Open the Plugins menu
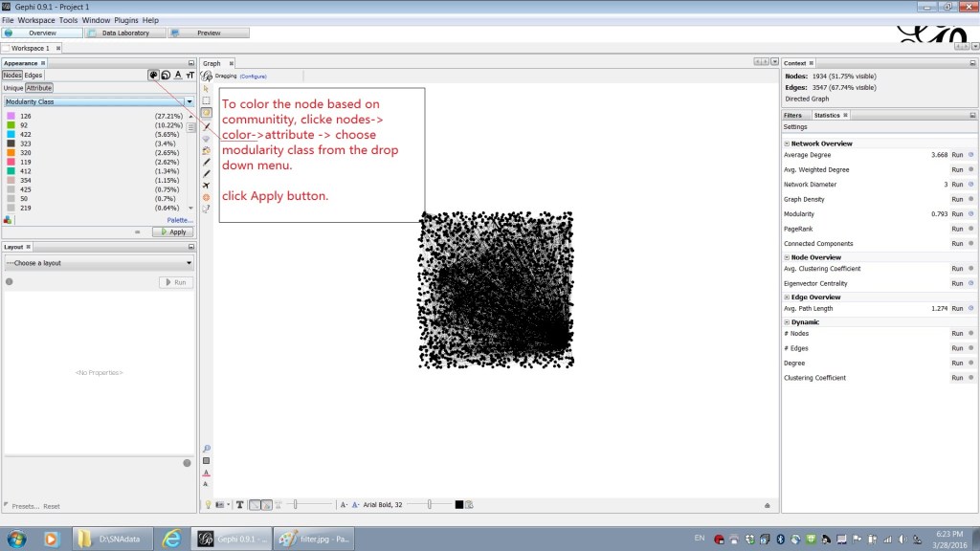980x551 pixels. [x=125, y=20]
